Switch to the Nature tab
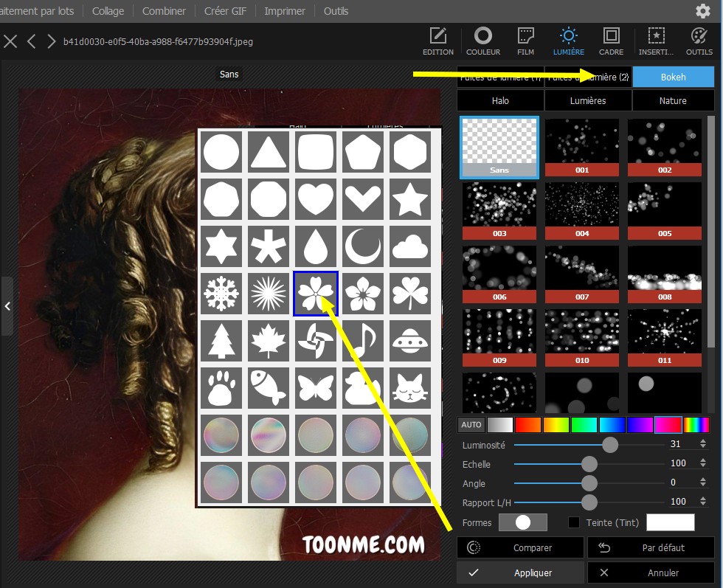 (x=673, y=100)
